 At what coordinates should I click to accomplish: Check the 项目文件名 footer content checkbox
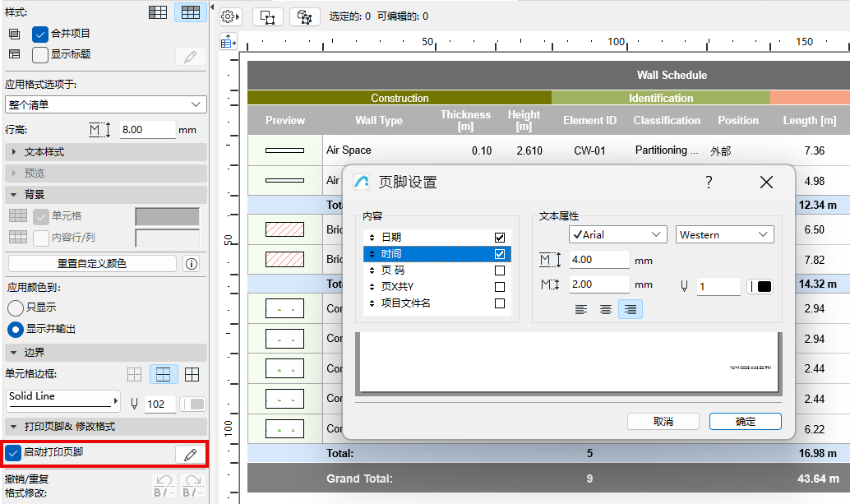tap(500, 303)
